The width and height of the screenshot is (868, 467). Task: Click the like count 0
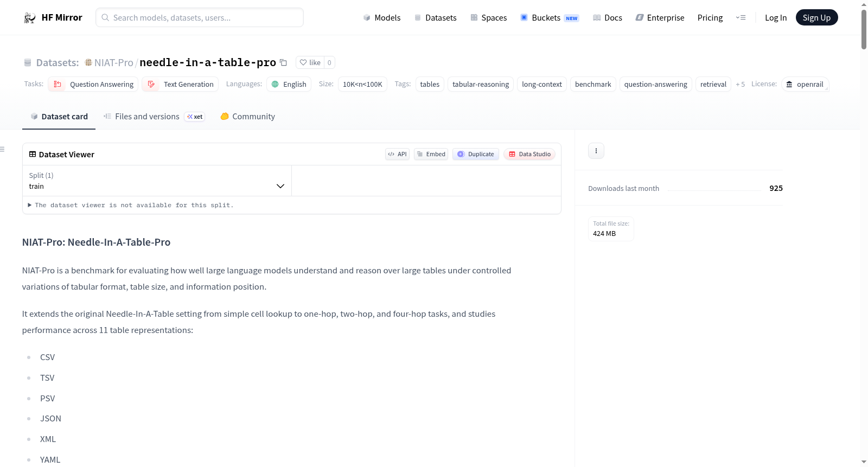click(x=329, y=62)
